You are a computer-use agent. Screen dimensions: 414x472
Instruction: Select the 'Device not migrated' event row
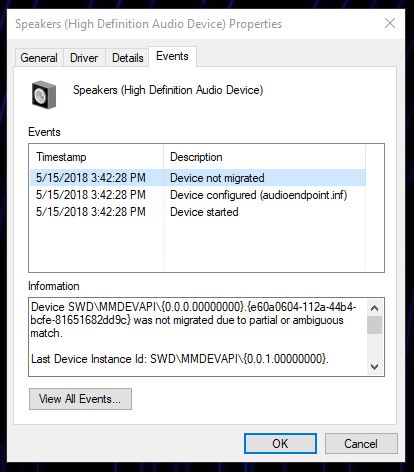[198, 178]
